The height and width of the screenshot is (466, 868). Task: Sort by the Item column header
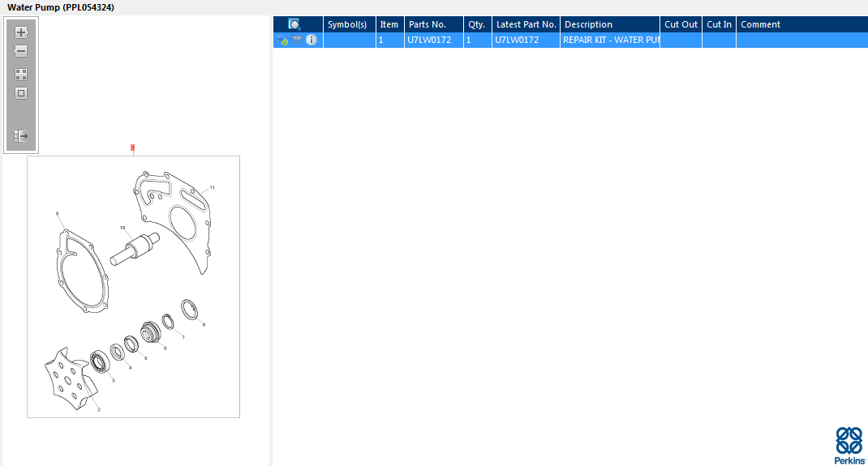pyautogui.click(x=390, y=24)
